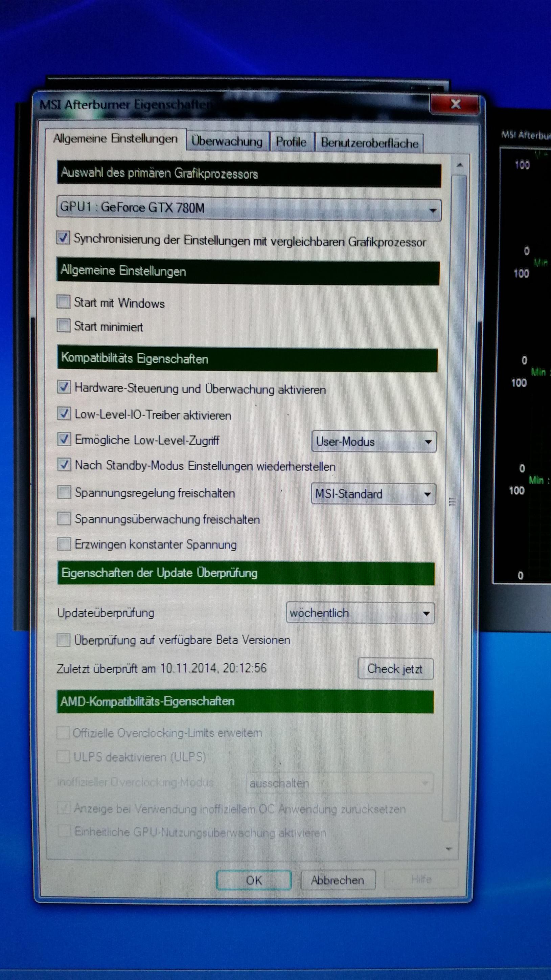Toggle Nach Standby-Modus Einstellungen wiederherstellen
The width and height of the screenshot is (551, 980).
coord(64,465)
